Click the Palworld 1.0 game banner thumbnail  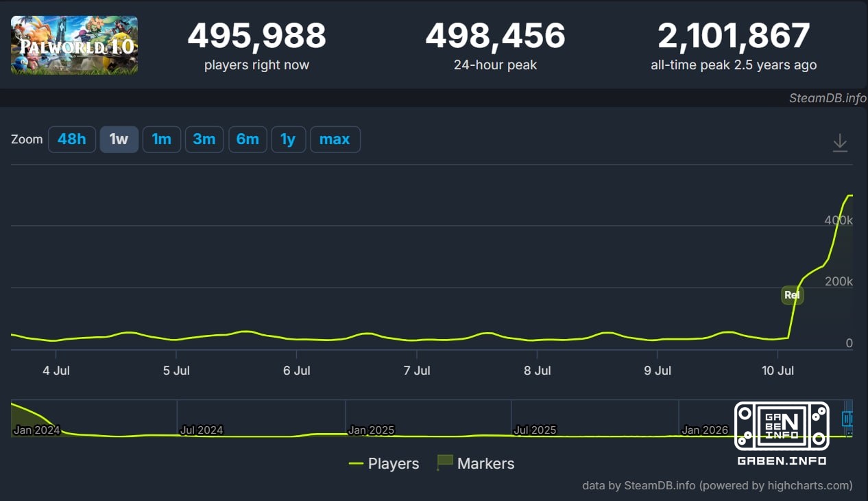pos(74,45)
